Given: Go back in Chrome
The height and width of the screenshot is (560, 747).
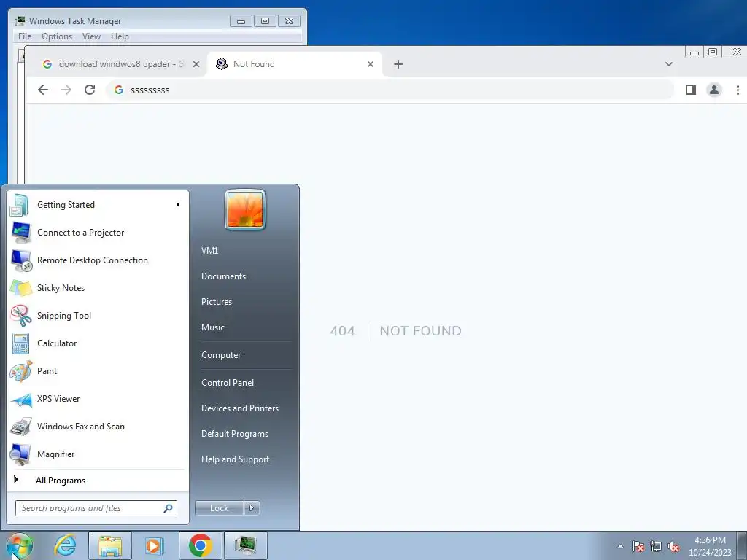Looking at the screenshot, I should click(43, 90).
